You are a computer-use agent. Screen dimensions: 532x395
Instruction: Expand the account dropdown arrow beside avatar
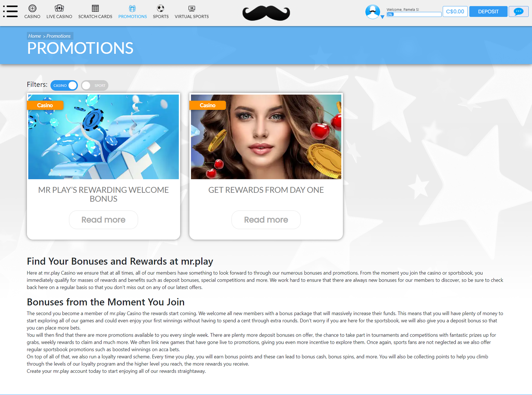[382, 17]
